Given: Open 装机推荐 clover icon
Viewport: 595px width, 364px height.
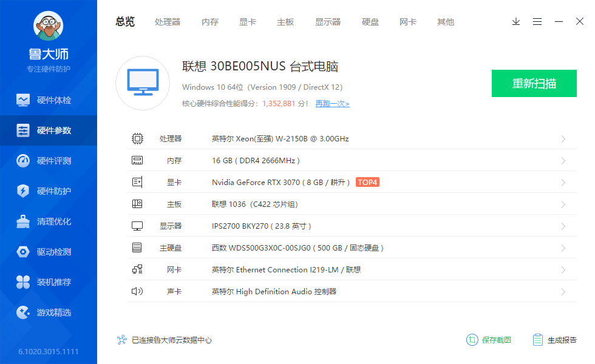Looking at the screenshot, I should click(x=23, y=282).
